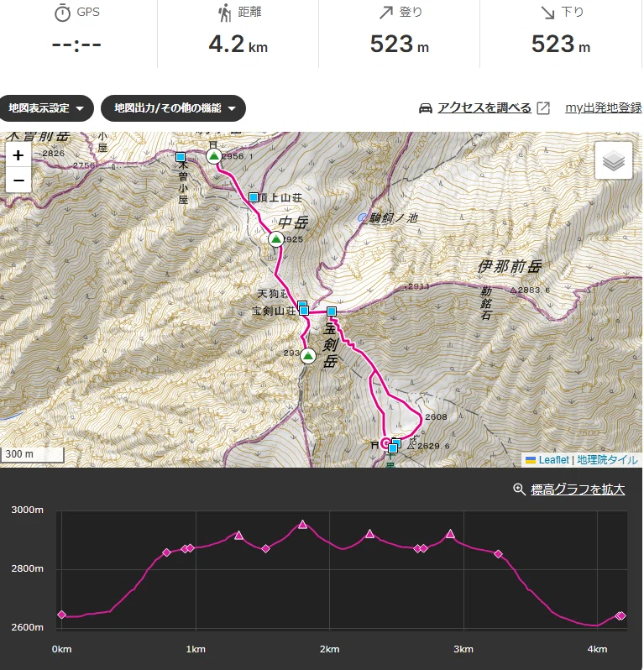Select the 木曽小屋 hut square marker

tap(181, 157)
